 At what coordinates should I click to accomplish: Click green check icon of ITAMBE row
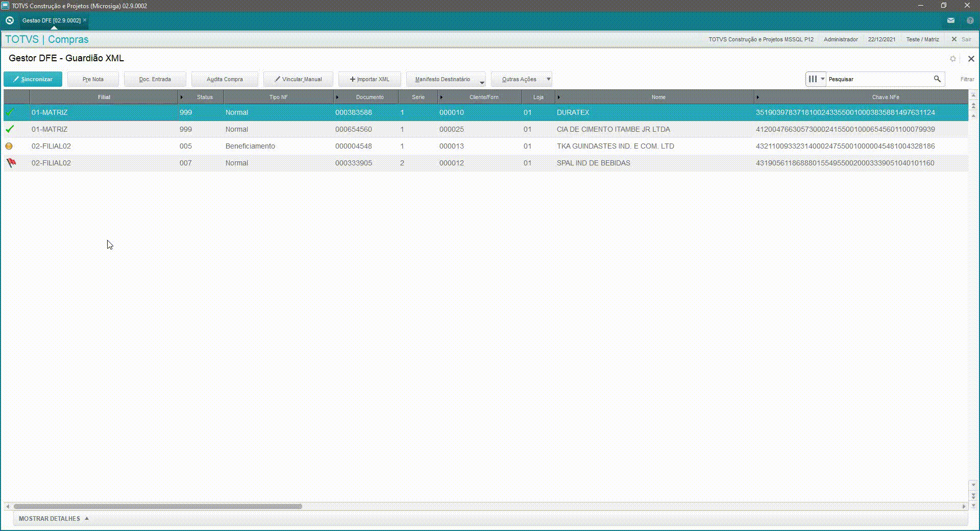click(10, 129)
